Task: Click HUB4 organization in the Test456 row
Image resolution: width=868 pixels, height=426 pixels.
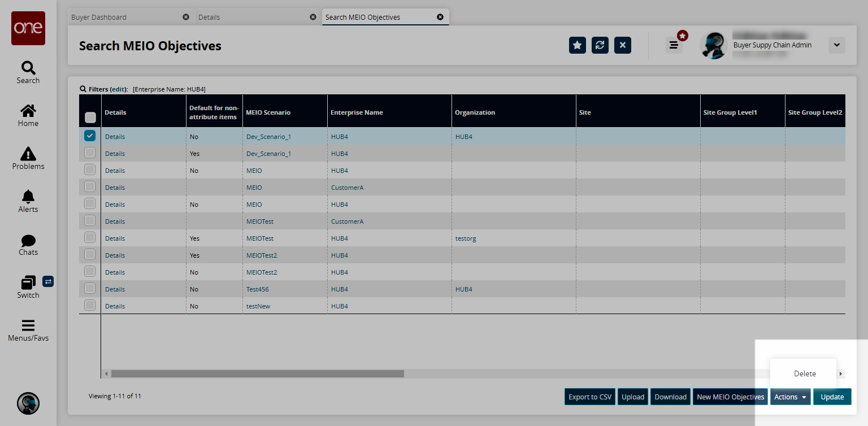Action: (464, 289)
